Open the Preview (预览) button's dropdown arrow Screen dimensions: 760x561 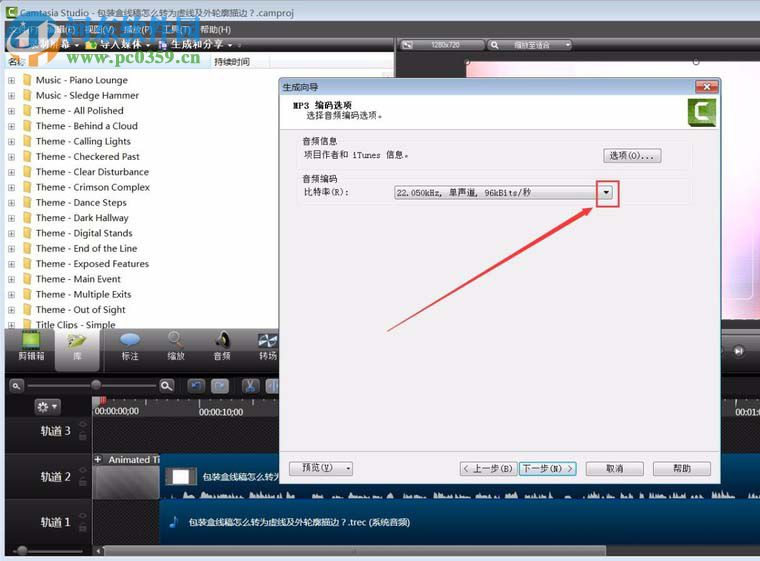click(348, 468)
